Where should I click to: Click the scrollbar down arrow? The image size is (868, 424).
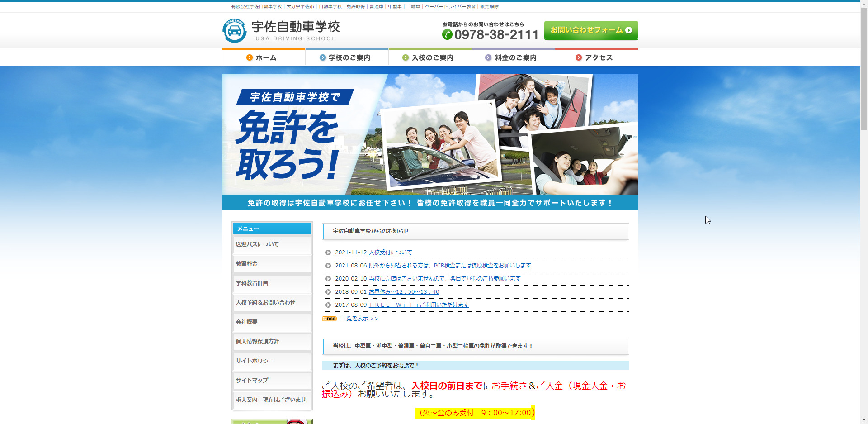click(x=864, y=420)
